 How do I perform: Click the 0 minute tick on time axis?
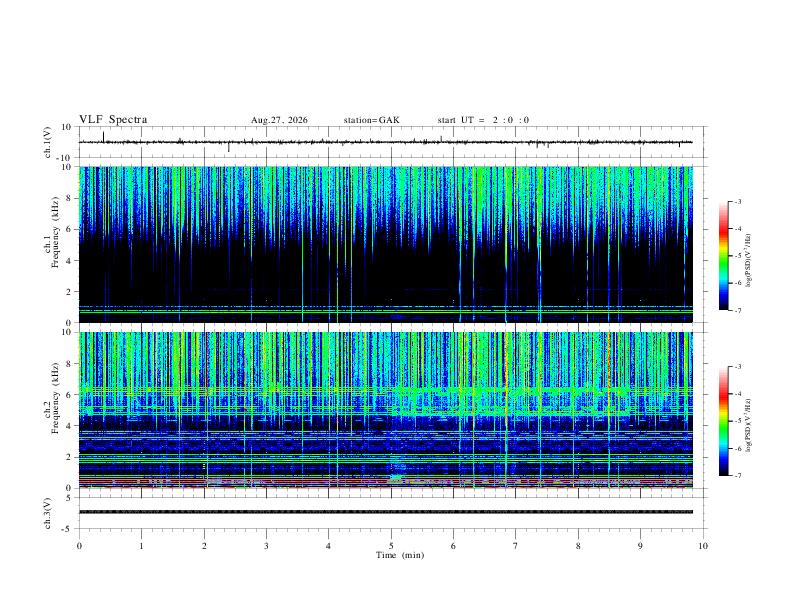click(79, 546)
